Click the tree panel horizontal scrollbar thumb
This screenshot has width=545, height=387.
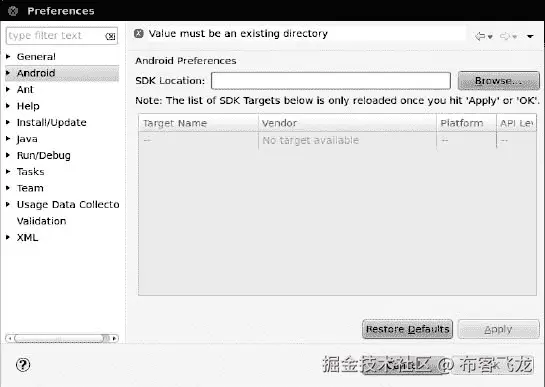tap(62, 338)
